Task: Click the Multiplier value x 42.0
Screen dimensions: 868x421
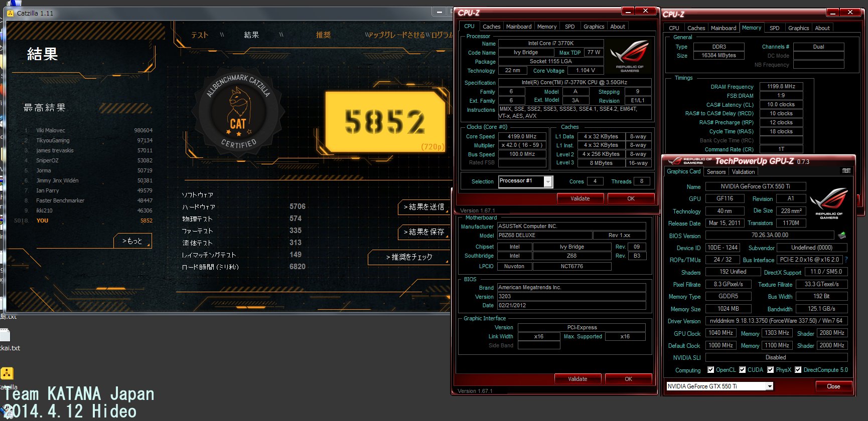Action: click(522, 145)
